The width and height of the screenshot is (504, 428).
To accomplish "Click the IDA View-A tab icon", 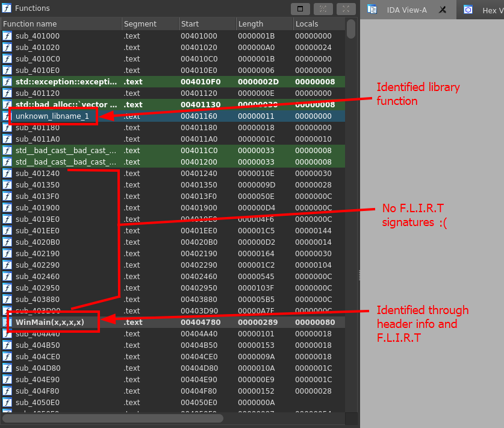I will 372,10.
